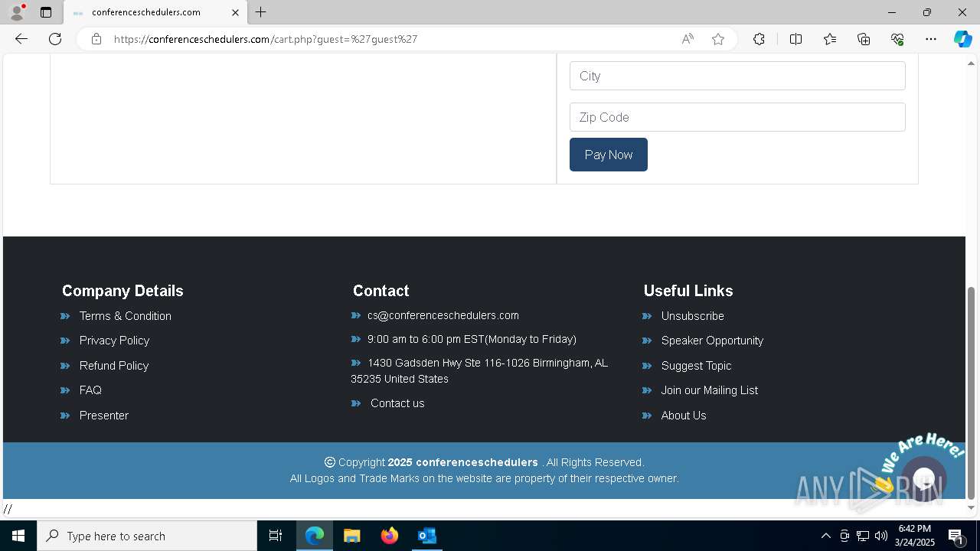Toggle the Split screen icon
The height and width of the screenshot is (551, 980).
click(795, 39)
